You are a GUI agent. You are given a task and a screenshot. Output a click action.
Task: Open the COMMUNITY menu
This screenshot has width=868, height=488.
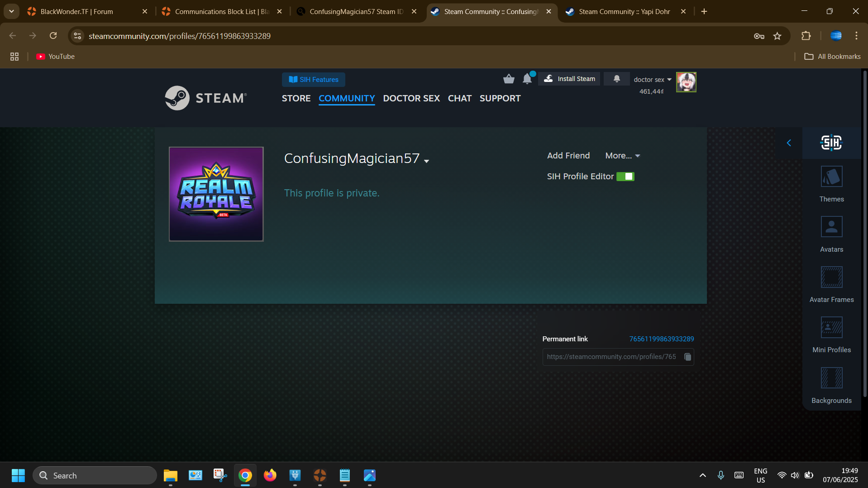click(347, 98)
